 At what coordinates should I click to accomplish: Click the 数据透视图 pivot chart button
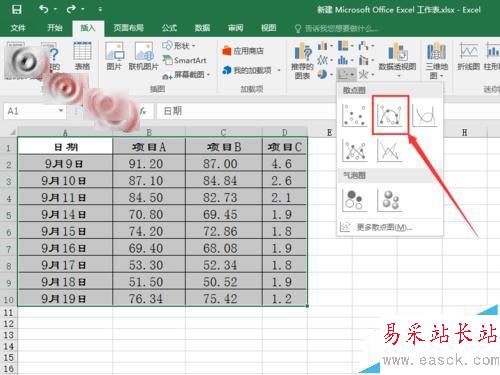click(x=397, y=60)
